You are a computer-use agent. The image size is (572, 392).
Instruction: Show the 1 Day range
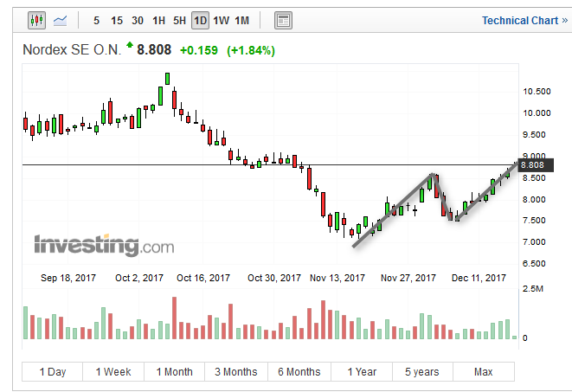click(53, 371)
